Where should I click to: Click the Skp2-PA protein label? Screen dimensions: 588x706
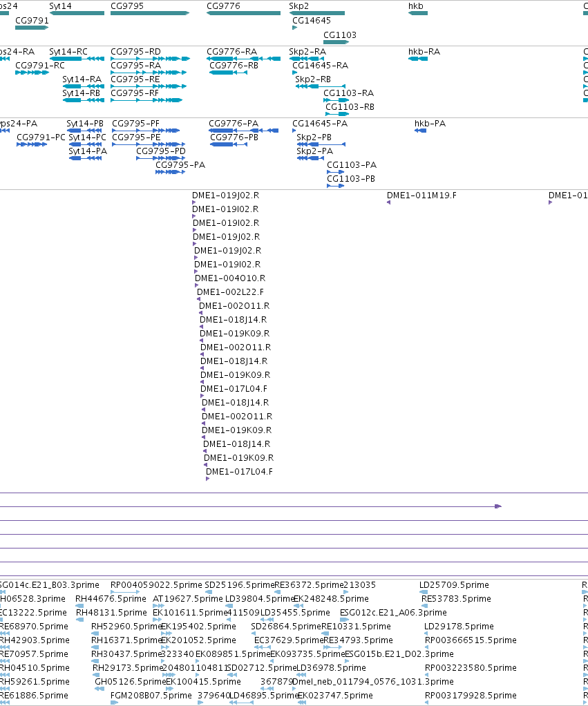[x=314, y=151]
